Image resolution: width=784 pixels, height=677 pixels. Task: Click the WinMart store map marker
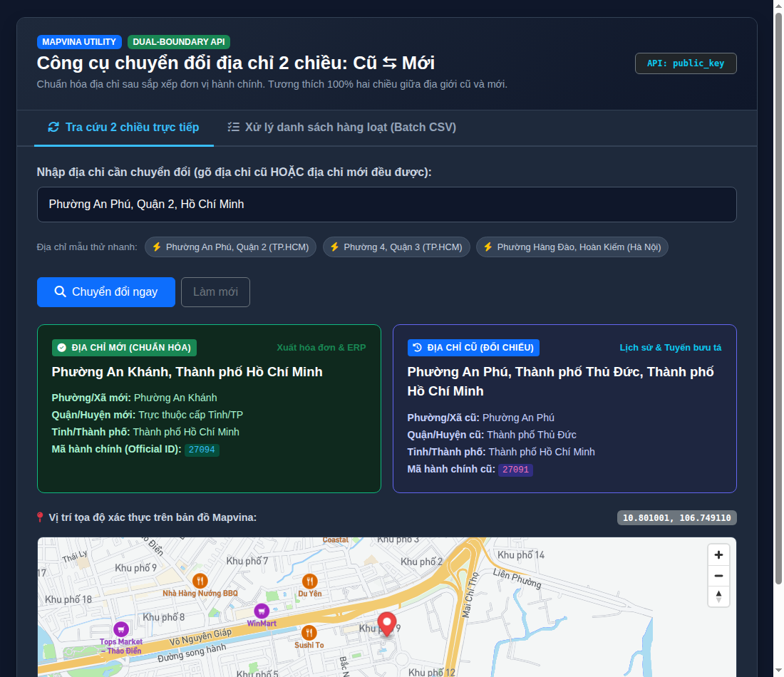coord(262,611)
